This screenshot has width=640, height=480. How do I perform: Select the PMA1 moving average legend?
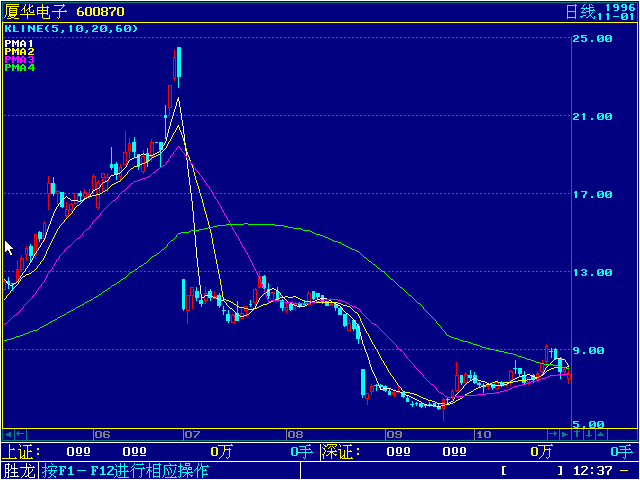pyautogui.click(x=19, y=44)
